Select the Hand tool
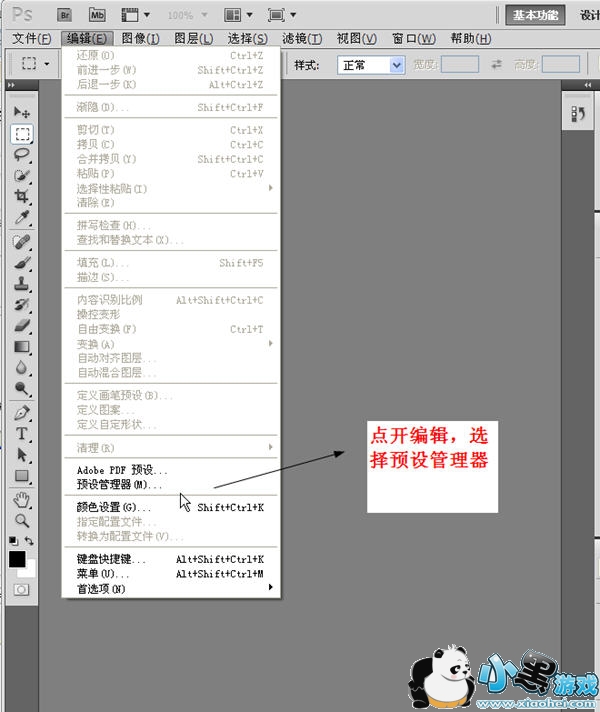This screenshot has height=712, width=600. (21, 500)
